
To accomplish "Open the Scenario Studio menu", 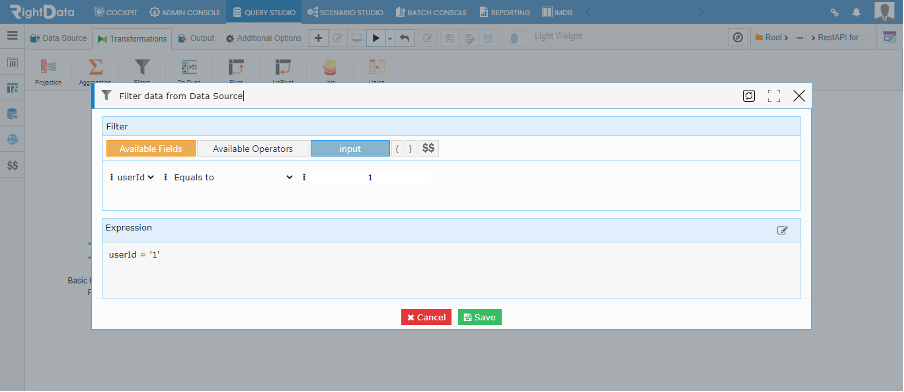I will [345, 12].
